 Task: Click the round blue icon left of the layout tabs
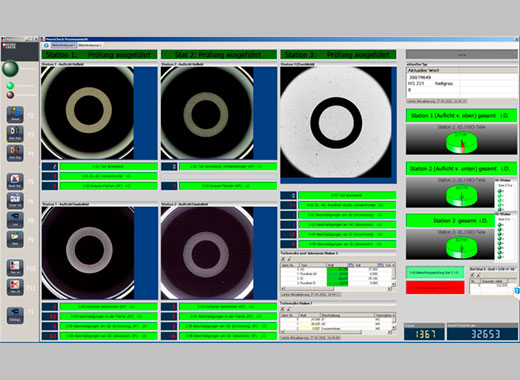(x=46, y=45)
